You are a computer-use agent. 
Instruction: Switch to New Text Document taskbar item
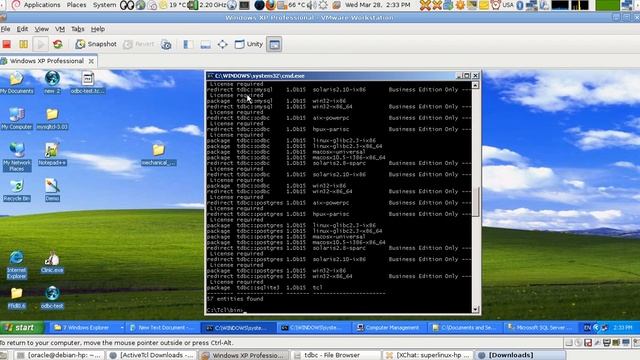click(163, 327)
